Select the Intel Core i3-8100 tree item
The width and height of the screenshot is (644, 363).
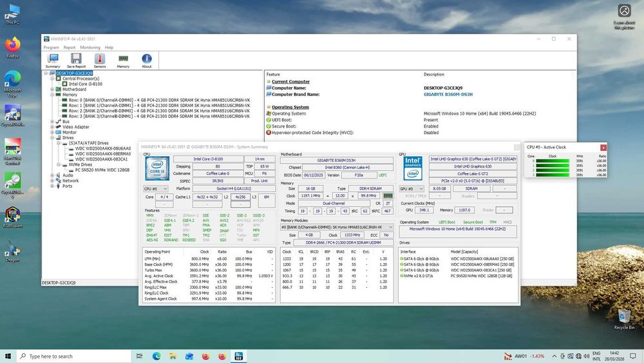(x=86, y=84)
